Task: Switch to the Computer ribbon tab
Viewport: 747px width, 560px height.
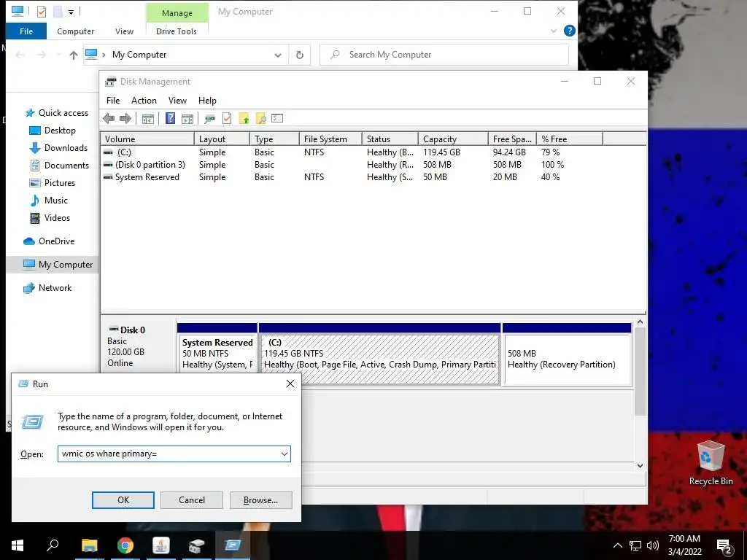Action: coord(75,31)
